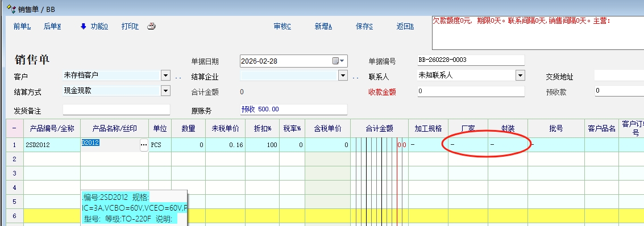
Task: Save the order with 保存S
Action: click(364, 26)
